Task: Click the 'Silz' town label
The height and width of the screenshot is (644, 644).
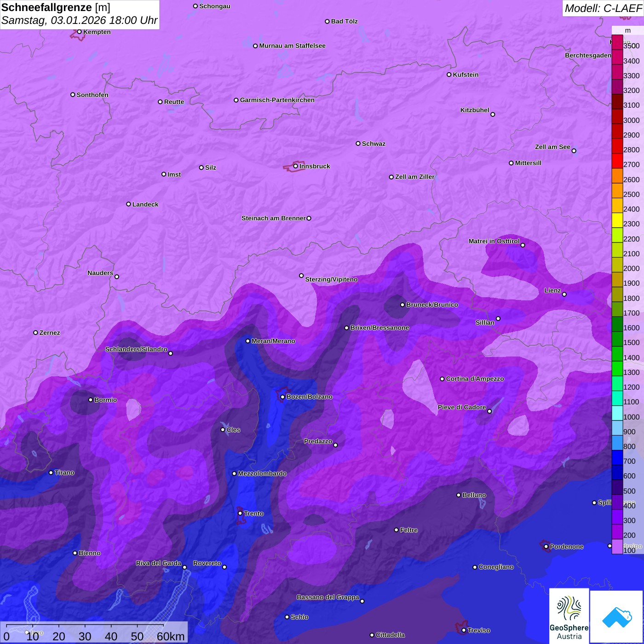Action: coord(211,167)
